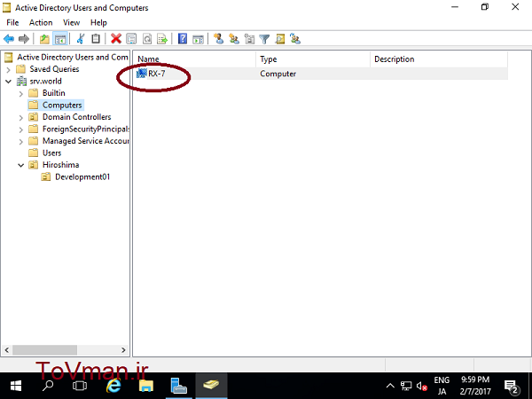Open Server Manager from taskbar
The image size is (532, 399).
(x=179, y=386)
